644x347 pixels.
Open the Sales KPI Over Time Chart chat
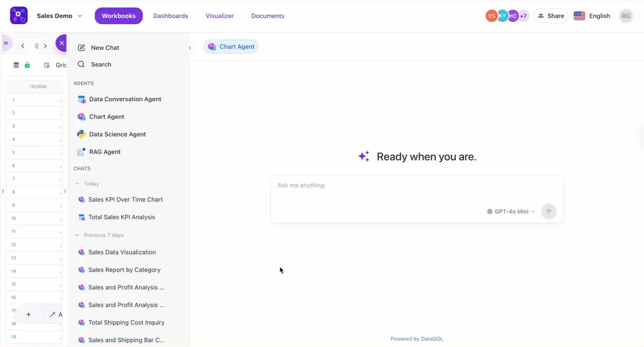click(125, 199)
